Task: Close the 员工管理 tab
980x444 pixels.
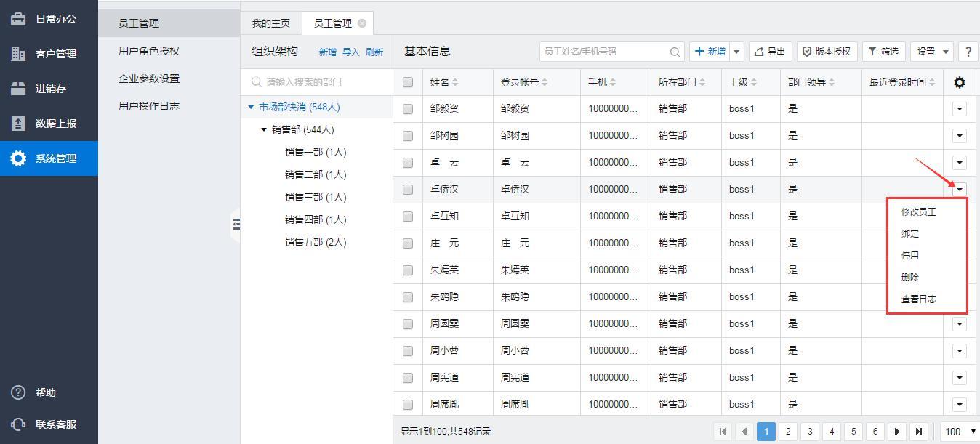Action: pos(361,23)
